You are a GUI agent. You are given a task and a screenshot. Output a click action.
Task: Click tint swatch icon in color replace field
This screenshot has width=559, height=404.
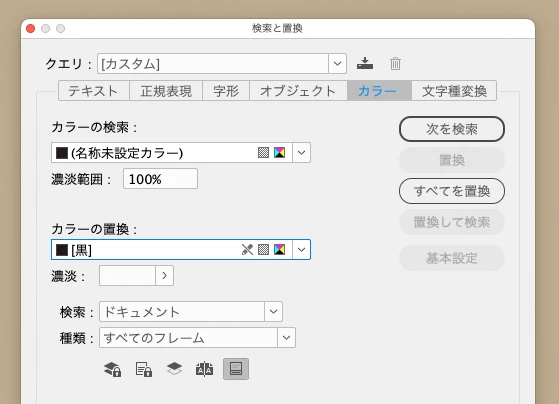click(x=263, y=250)
